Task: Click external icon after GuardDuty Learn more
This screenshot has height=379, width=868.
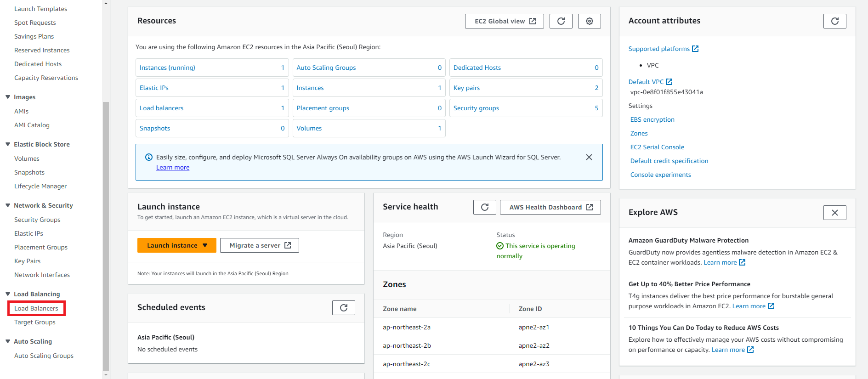Action: 742,262
